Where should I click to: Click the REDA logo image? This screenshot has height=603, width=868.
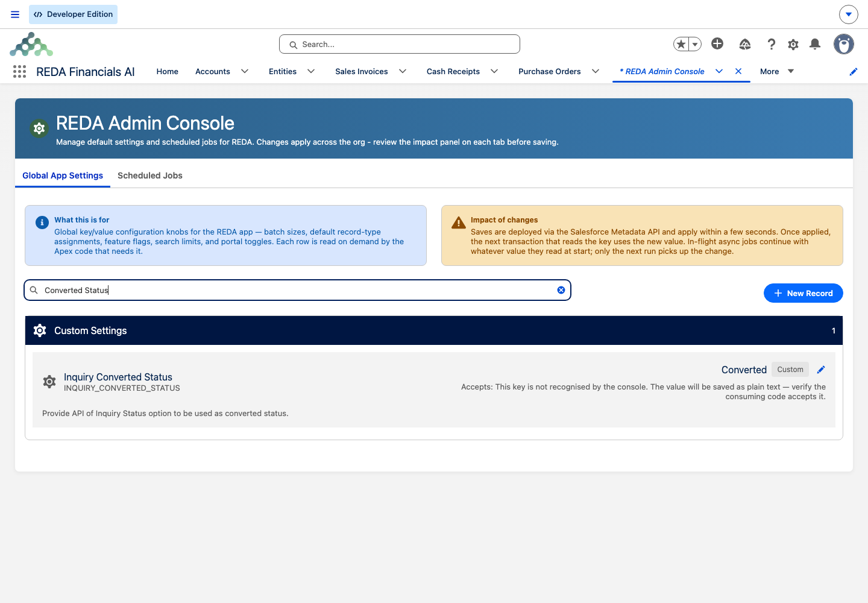31,45
